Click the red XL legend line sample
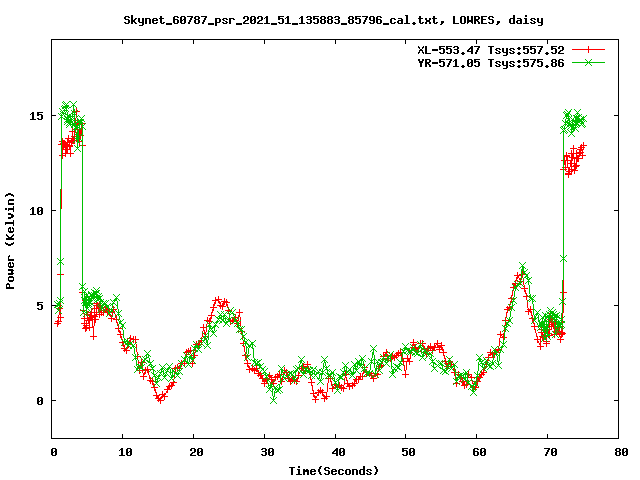Screen dimensions: 640x480 [588, 50]
